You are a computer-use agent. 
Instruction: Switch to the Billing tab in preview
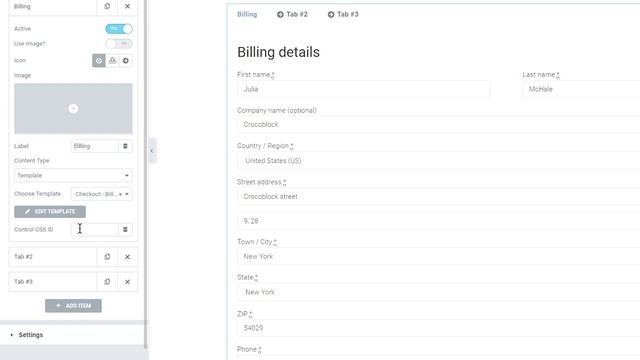tap(247, 14)
